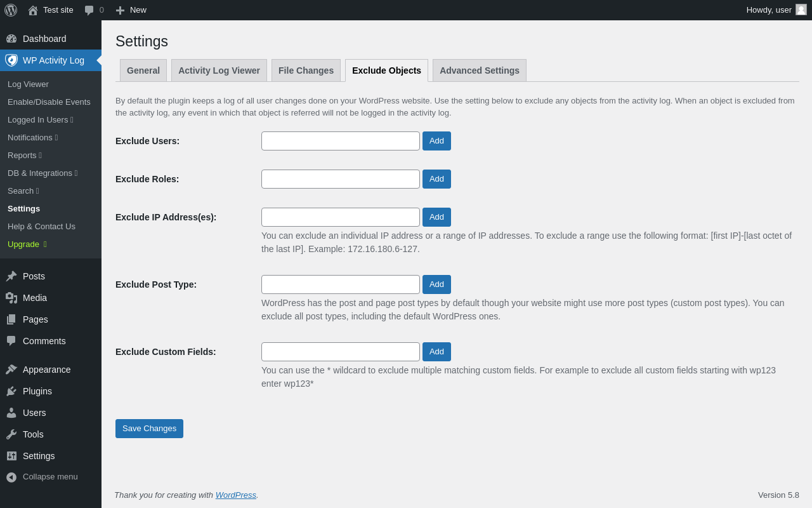Click the plus New content icon
Screen dimensions: 812x508
[x=120, y=10]
